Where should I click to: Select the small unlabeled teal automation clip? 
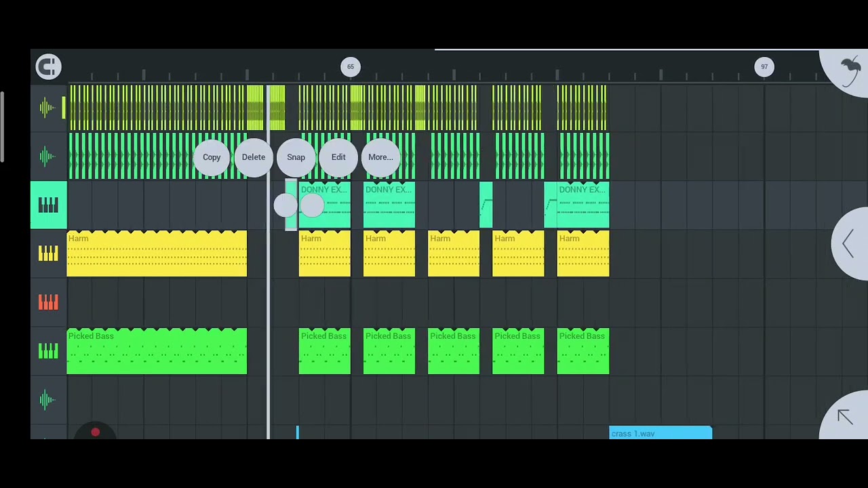tap(486, 205)
